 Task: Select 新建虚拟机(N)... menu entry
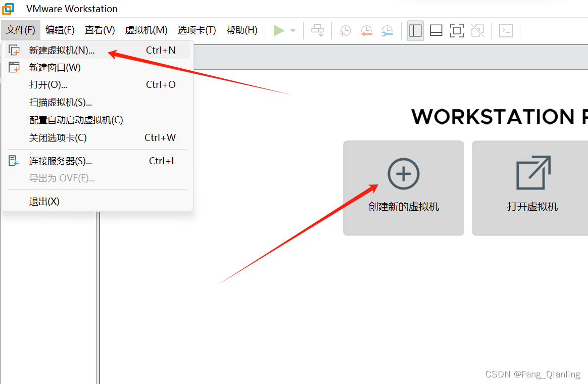(x=97, y=50)
